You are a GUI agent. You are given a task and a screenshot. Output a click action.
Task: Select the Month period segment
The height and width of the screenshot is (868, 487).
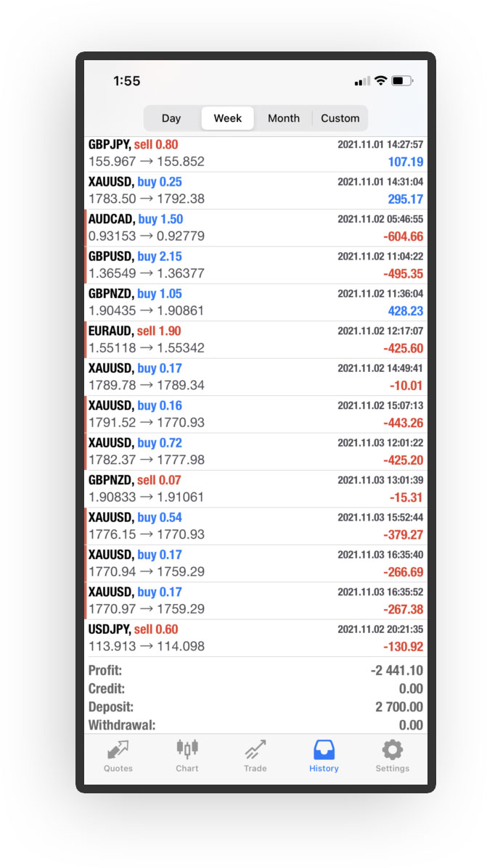click(284, 118)
